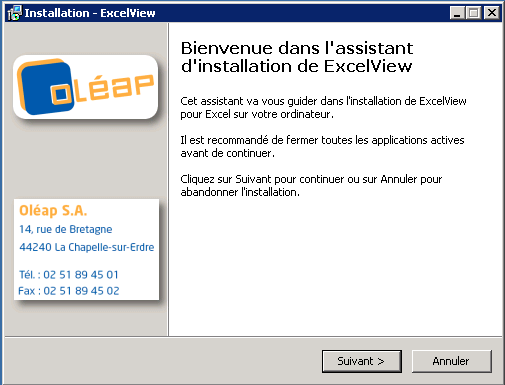Screen dimensions: 505x385
Task: Click the 'Cliquez sur Suivant pour continuer' paragraph
Action: 311,185
